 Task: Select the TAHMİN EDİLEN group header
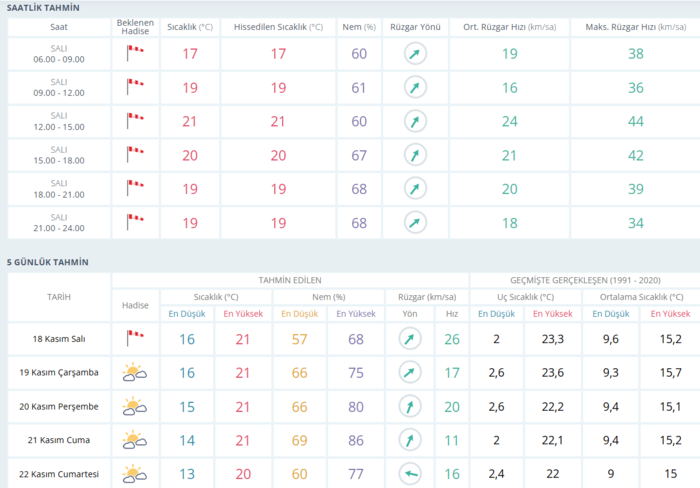click(290, 281)
